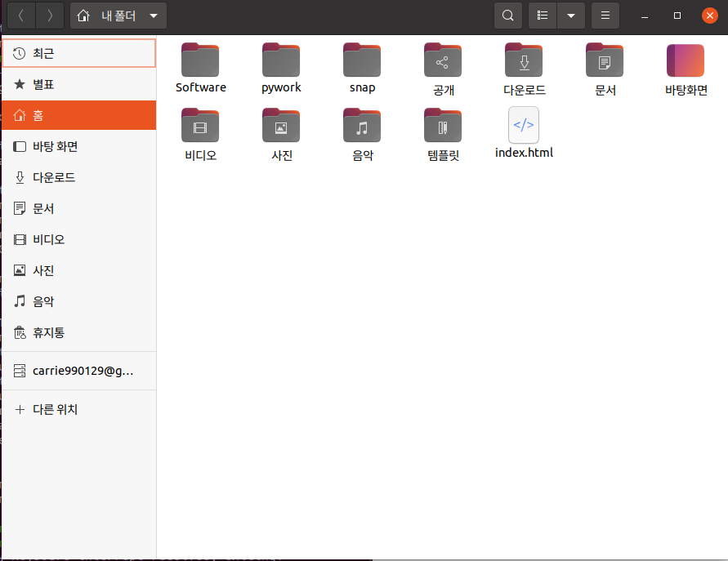Open the pywork folder

click(281, 60)
